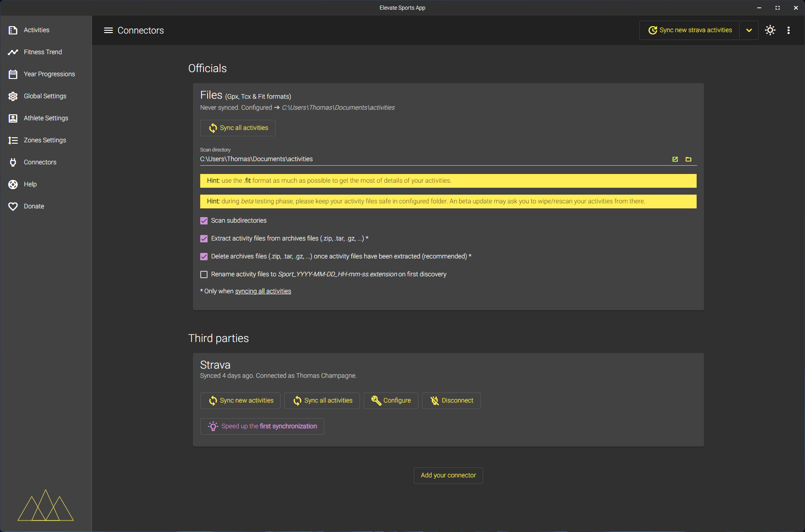This screenshot has width=805, height=532.
Task: Click Add your connector button
Action: pos(448,476)
